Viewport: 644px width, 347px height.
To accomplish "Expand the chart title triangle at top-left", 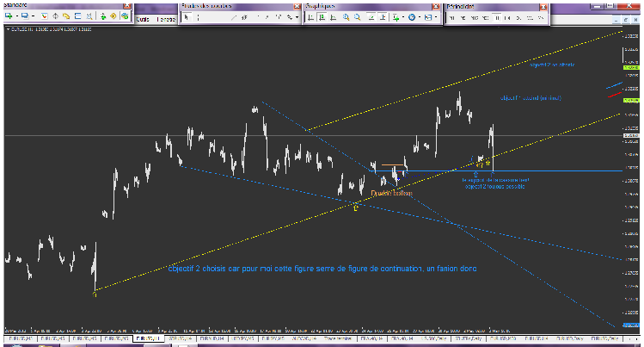I will tap(9, 29).
